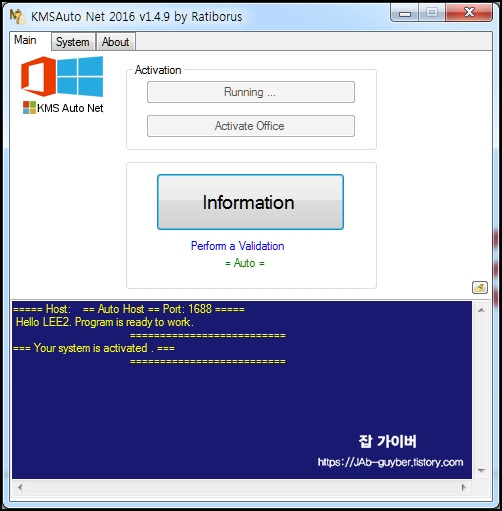Close the KMSAuto Net window

tap(469, 13)
